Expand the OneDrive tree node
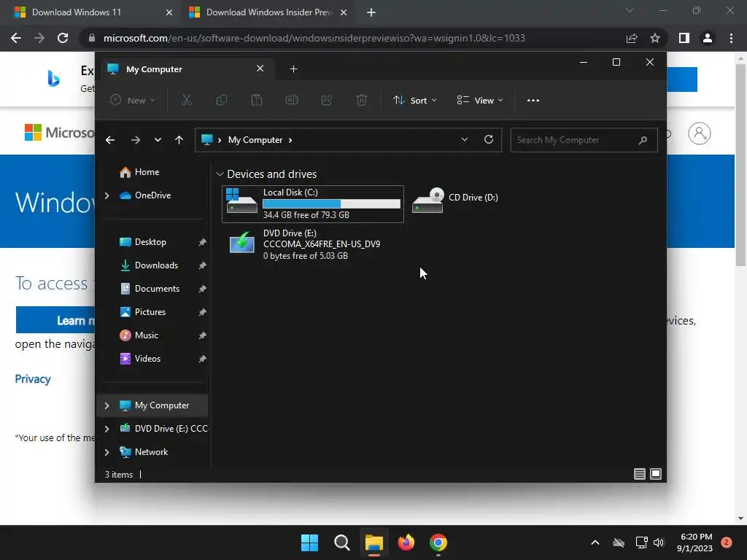This screenshot has height=560, width=747. click(x=107, y=195)
